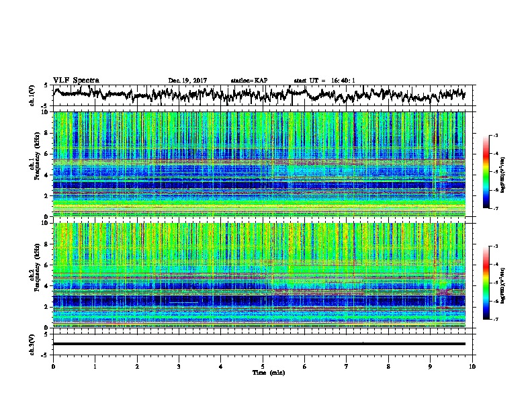Click the "-3" tick on ch.1 colorbar
The height and width of the screenshot is (411, 532).
tap(495, 135)
